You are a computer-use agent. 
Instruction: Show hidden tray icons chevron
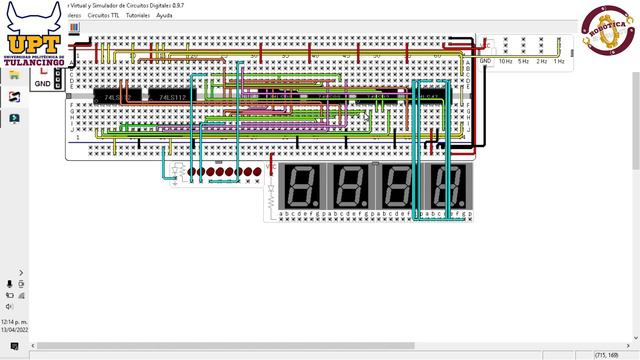pos(21,273)
